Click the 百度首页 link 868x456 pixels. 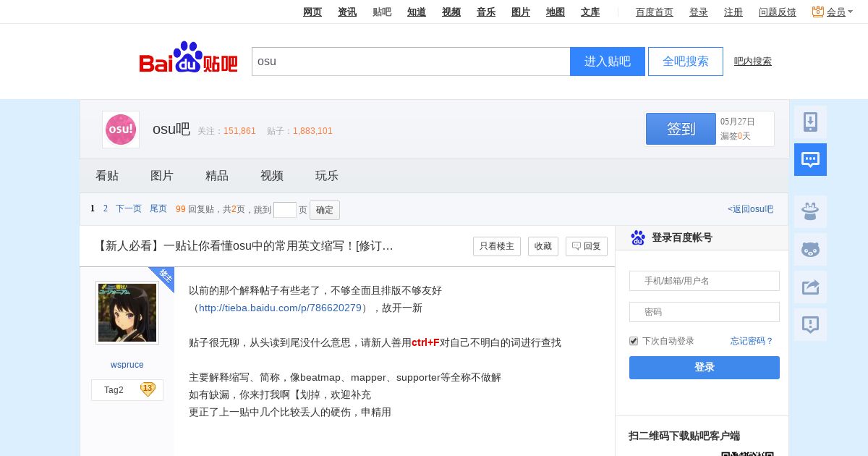pyautogui.click(x=655, y=12)
